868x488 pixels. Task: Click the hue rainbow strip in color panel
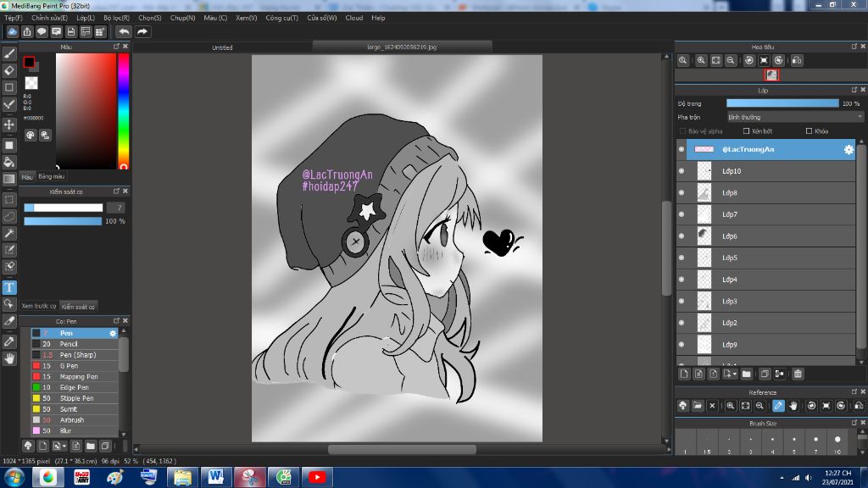(x=124, y=111)
